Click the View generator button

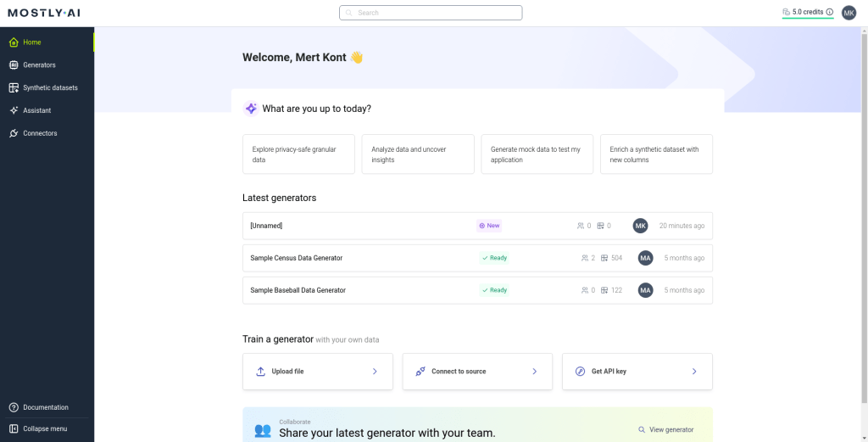point(666,430)
